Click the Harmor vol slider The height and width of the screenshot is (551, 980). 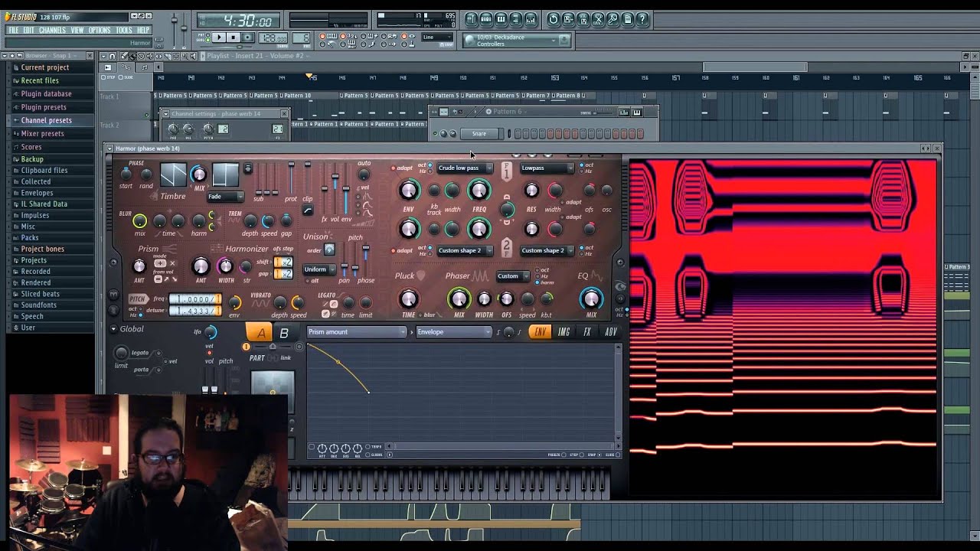(x=335, y=190)
